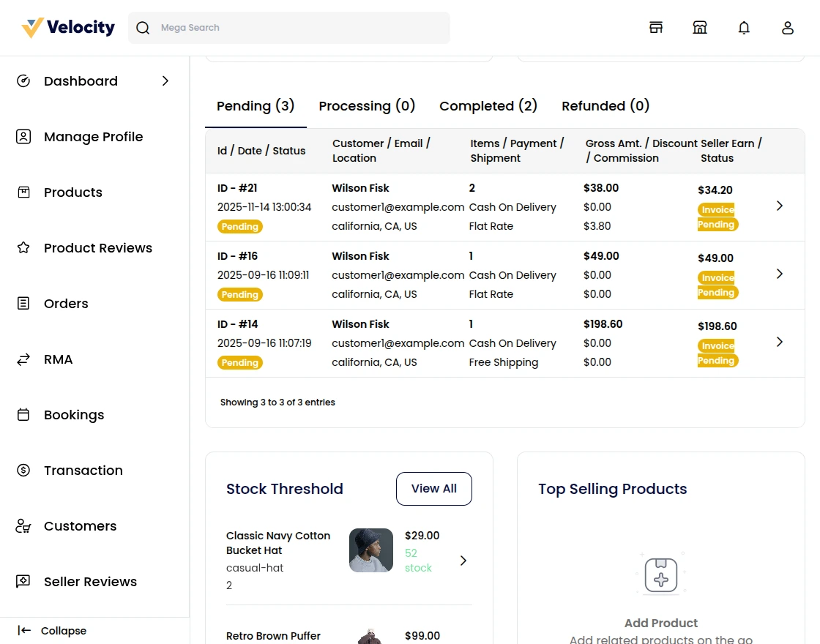The height and width of the screenshot is (644, 820).
Task: Show the Refunded (0) tab
Action: 605,106
